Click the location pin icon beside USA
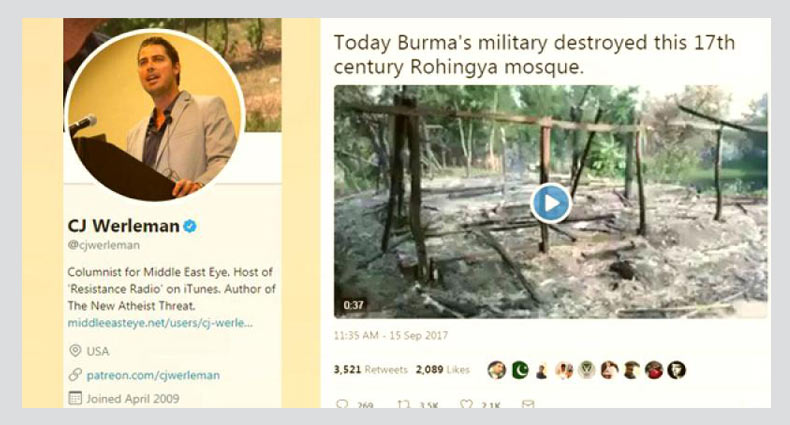Screen dimensions: 790x425 coord(75,351)
